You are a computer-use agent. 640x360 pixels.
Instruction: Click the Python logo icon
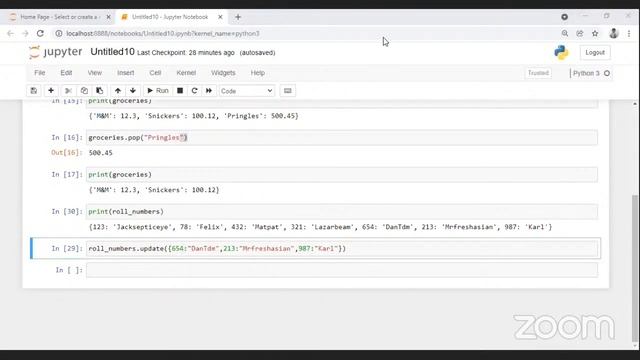point(562,53)
